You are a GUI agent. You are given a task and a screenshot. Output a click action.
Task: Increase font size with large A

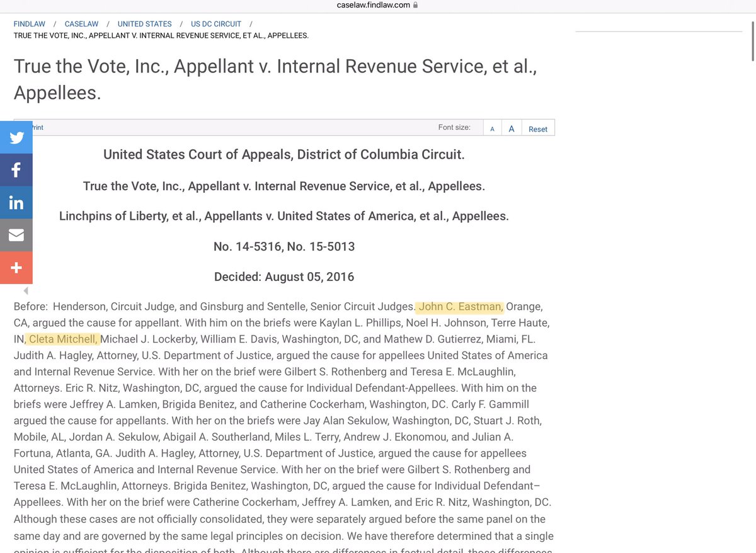[512, 128]
